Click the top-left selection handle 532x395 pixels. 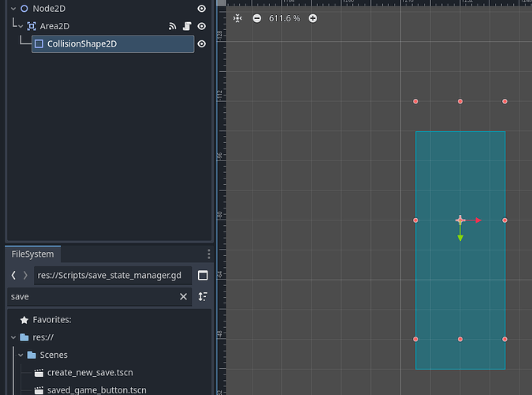[x=416, y=101]
